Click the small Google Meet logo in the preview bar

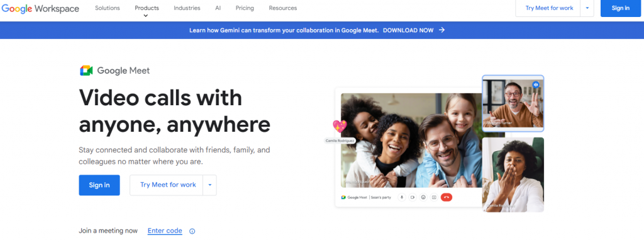point(343,197)
